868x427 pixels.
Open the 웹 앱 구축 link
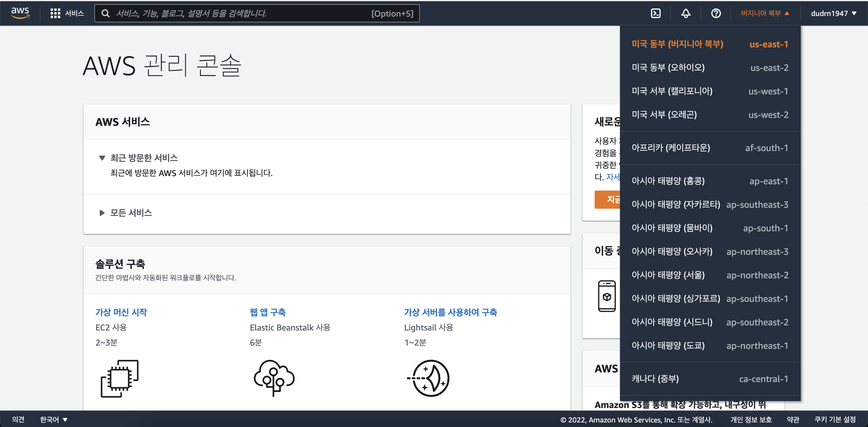[x=268, y=312]
